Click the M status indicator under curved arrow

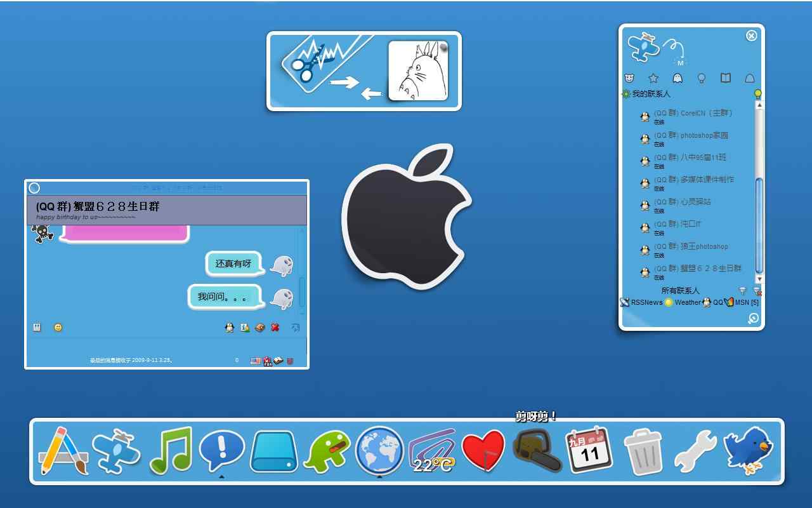tap(680, 63)
